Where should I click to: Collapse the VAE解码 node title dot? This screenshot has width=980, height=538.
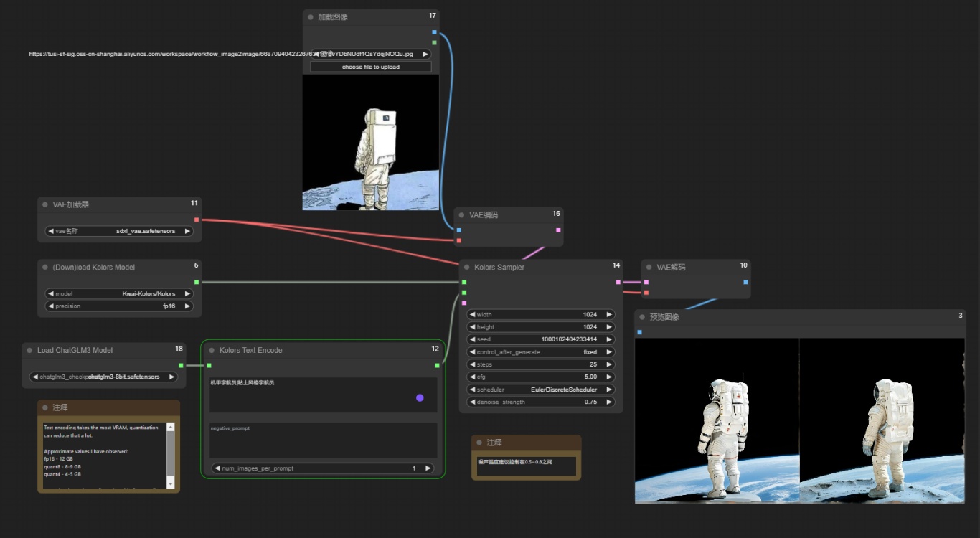click(649, 267)
